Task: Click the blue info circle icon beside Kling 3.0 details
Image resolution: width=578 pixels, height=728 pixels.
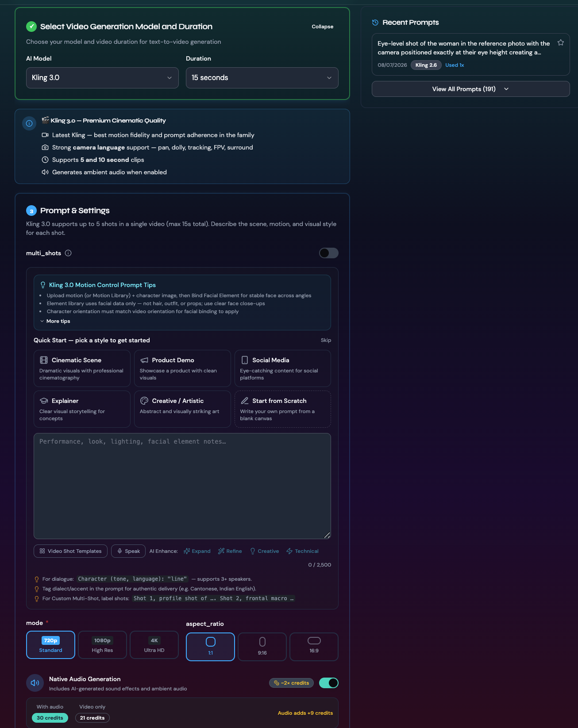Action: [x=29, y=123]
